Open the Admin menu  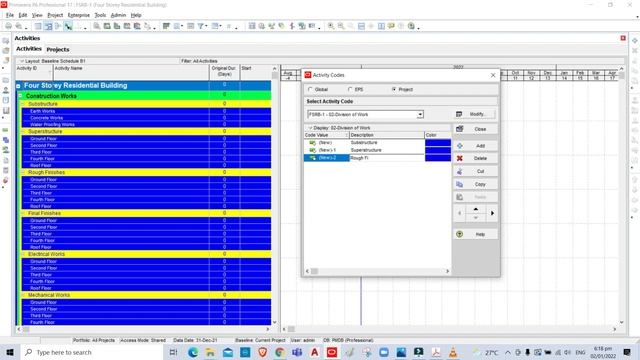tap(118, 15)
